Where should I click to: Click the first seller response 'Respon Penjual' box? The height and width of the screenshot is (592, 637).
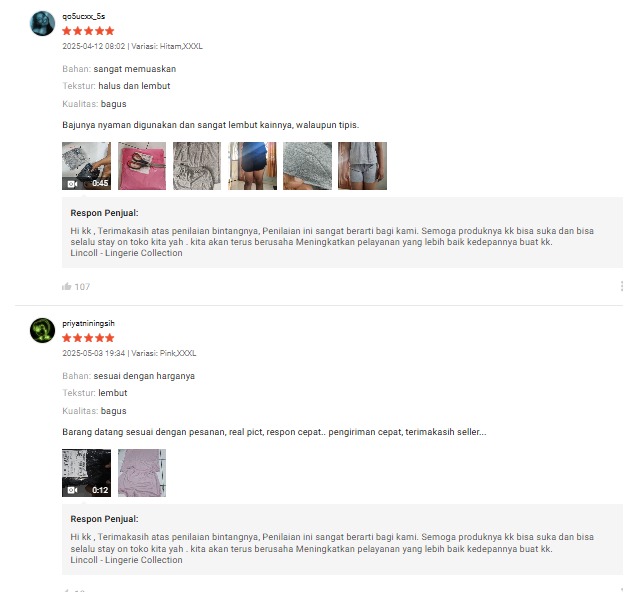tap(342, 232)
